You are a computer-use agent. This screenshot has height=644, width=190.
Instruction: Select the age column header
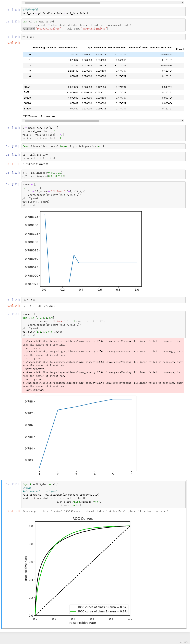[89, 48]
